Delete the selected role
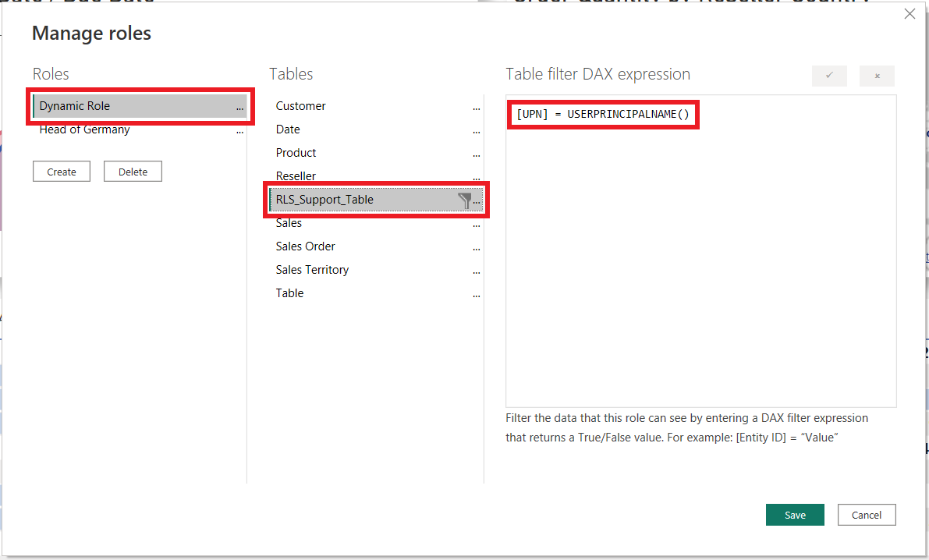Viewport: 929px width, 560px height. tap(133, 171)
